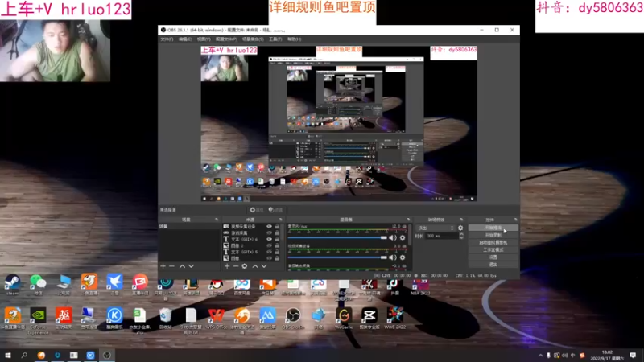Open the OBS Studio desktop shortcut

[x=293, y=319]
